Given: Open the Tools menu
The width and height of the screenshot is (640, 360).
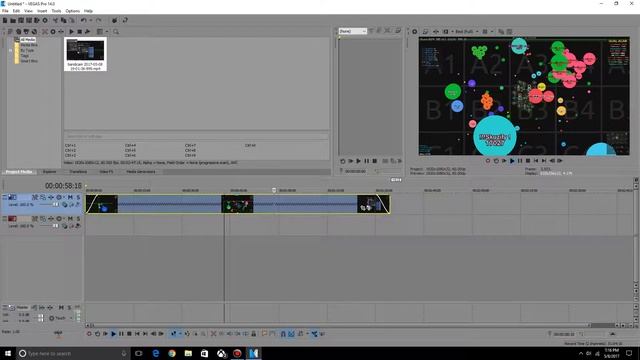Looking at the screenshot, I should point(56,11).
